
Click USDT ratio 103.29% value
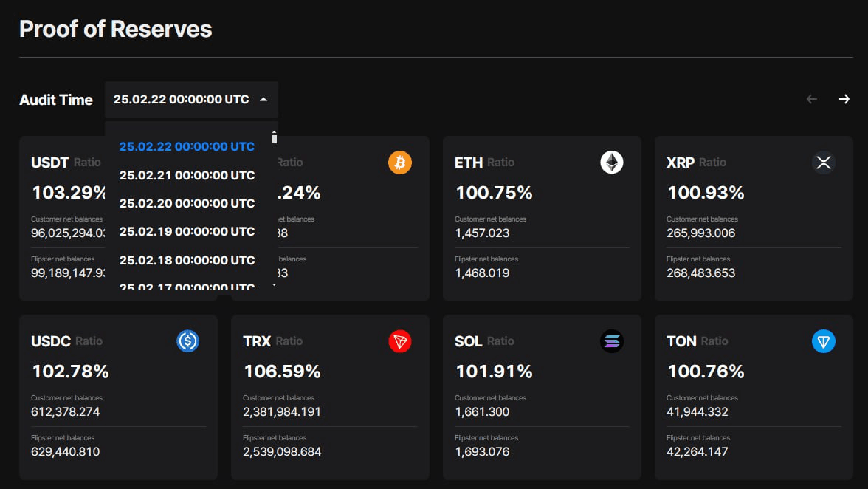click(69, 193)
